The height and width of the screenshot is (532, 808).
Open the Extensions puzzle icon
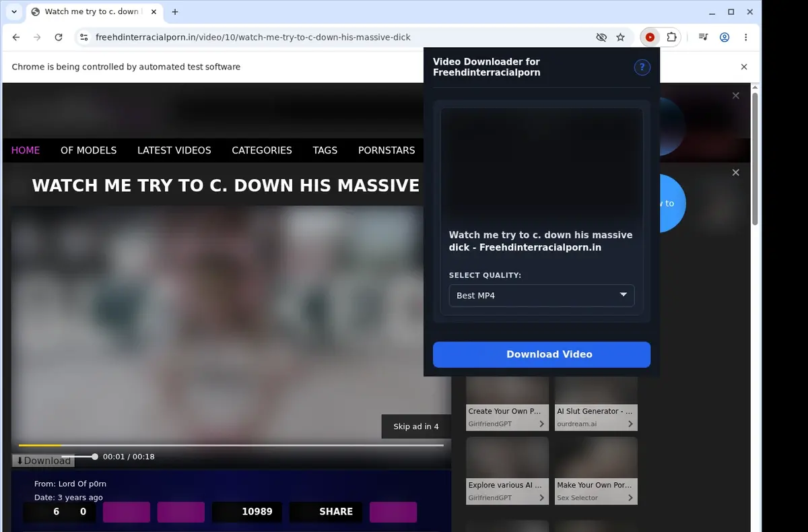pyautogui.click(x=671, y=37)
